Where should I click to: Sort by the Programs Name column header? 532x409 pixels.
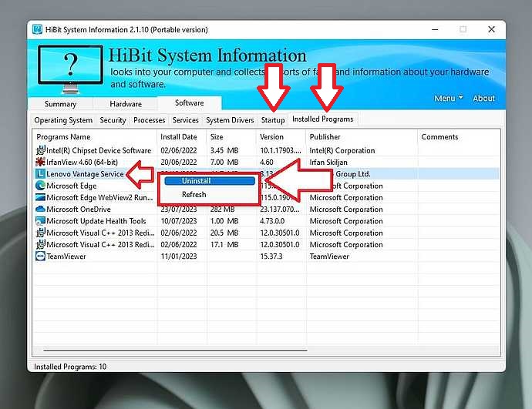(95, 137)
